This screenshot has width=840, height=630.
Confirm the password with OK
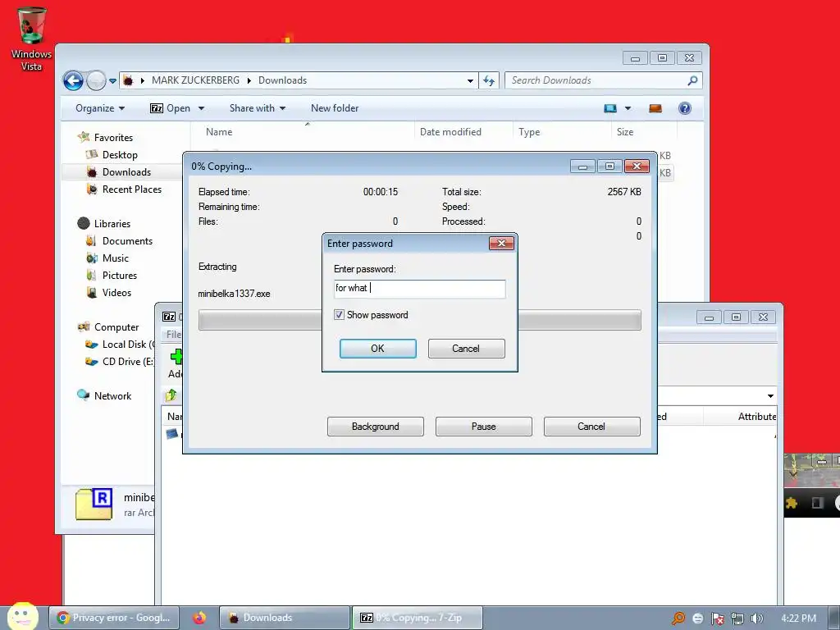point(377,349)
